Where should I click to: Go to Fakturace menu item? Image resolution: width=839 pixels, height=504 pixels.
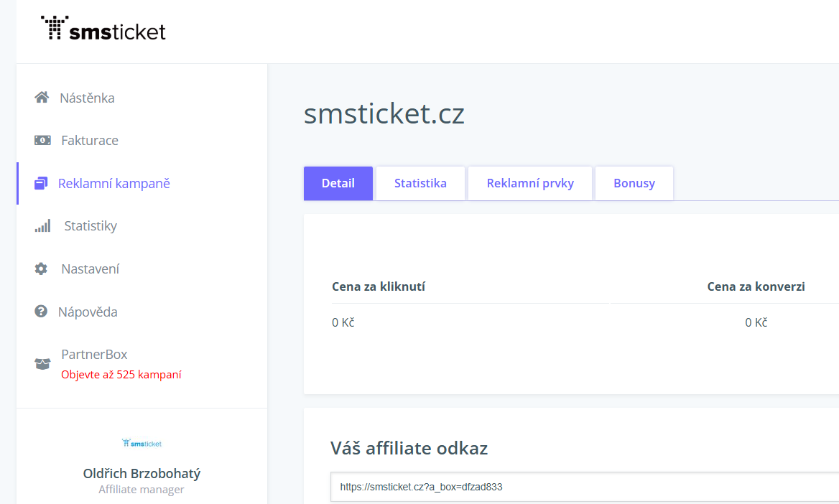(x=90, y=141)
